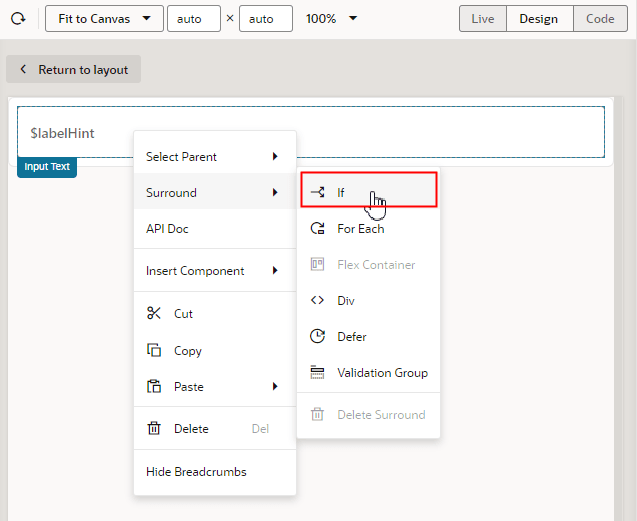Open the Insert Component submenu
637x521 pixels.
[214, 270]
